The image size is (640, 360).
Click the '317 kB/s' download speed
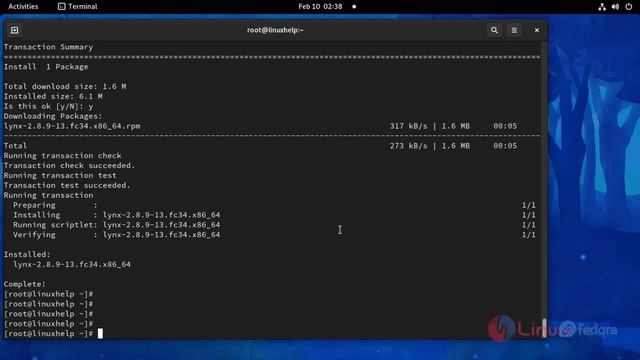[x=408, y=126]
